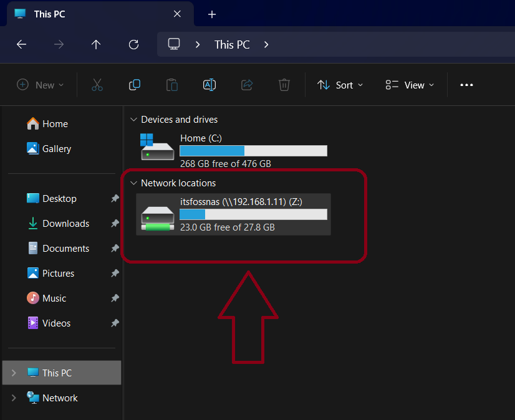
Task: Expand the Network tree item in sidebar
Action: [x=14, y=398]
